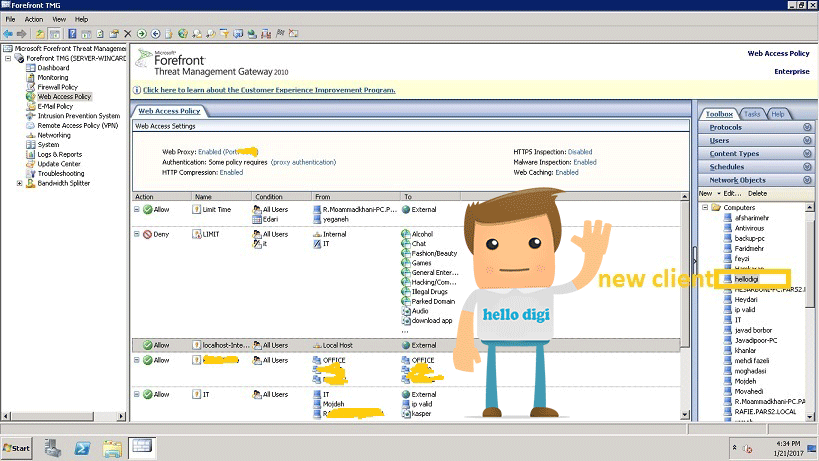Select Networking in the tree
Image resolution: width=819 pixels, height=461 pixels.
[x=54, y=135]
